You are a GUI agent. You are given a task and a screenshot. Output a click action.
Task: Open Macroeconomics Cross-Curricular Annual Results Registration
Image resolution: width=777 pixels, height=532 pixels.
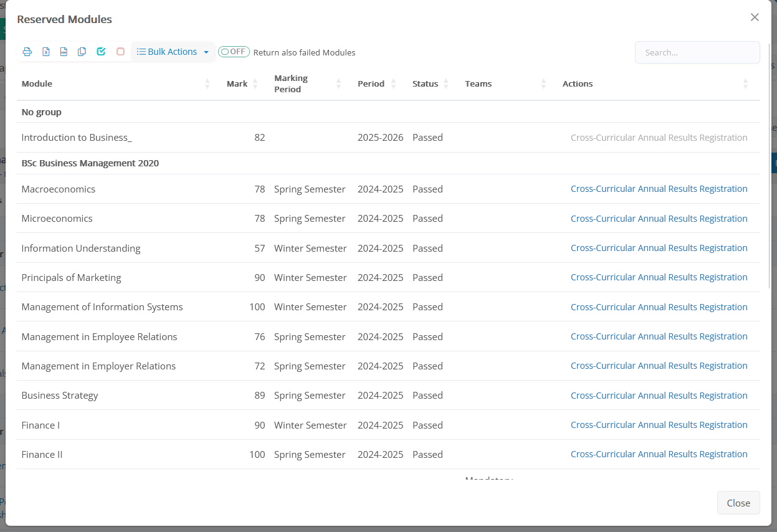pos(659,189)
